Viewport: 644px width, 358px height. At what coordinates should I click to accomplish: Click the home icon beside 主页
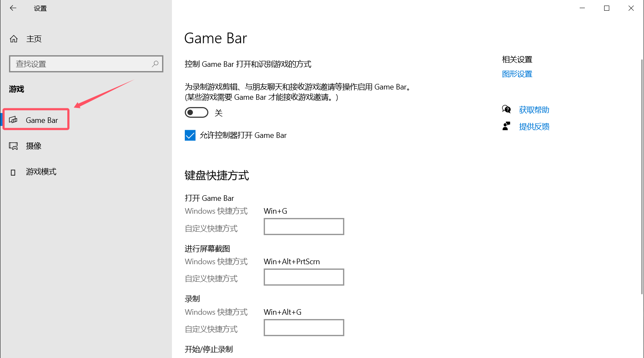coord(14,39)
